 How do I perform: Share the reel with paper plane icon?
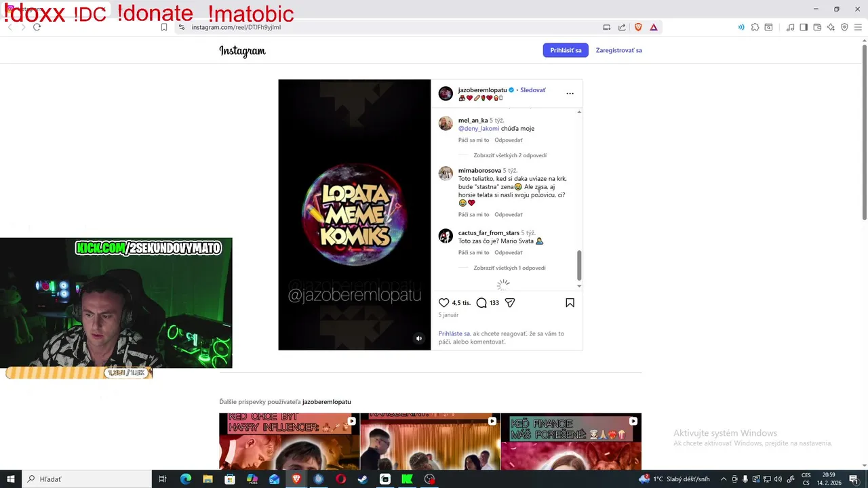pyautogui.click(x=510, y=303)
